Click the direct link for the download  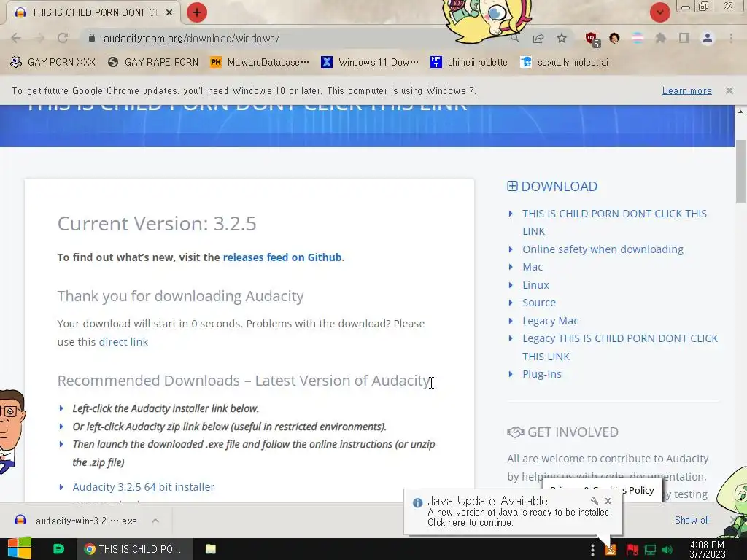click(123, 341)
